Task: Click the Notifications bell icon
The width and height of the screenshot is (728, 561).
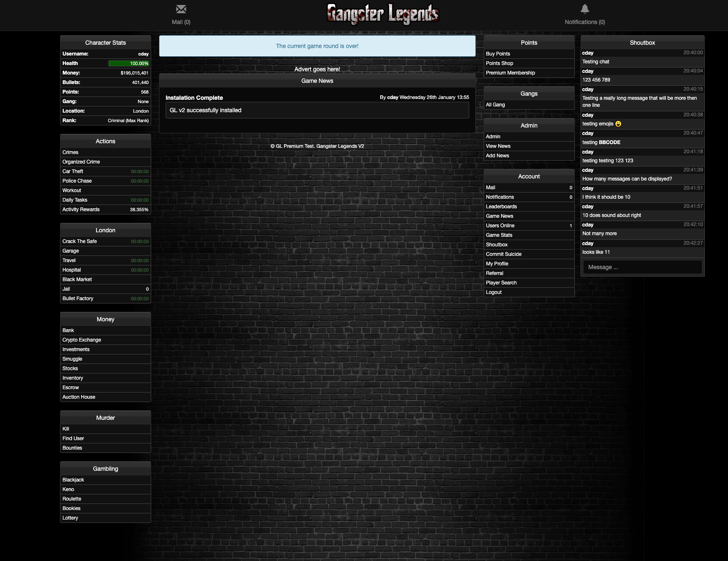Action: coord(584,9)
